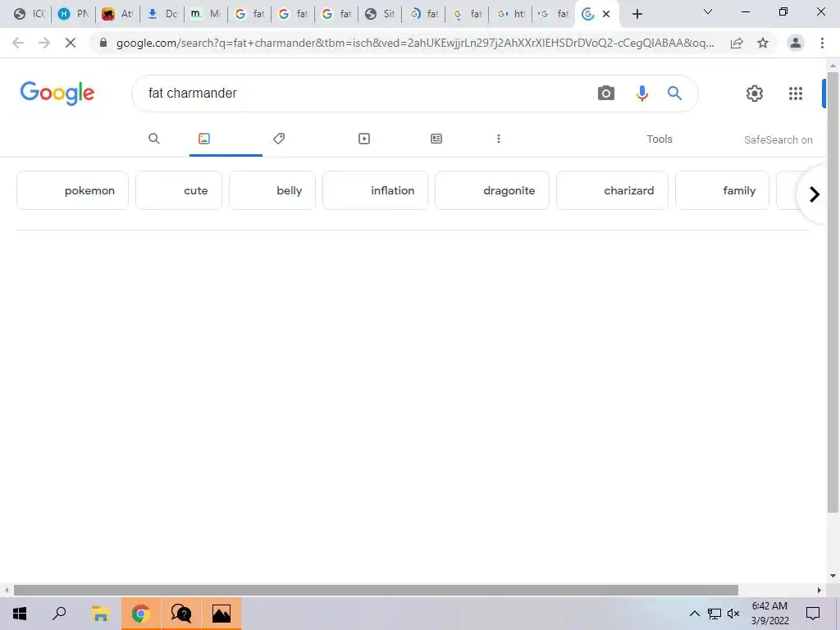Screen dimensions: 840x630
Task: Go forward in browser history
Action: [44, 43]
